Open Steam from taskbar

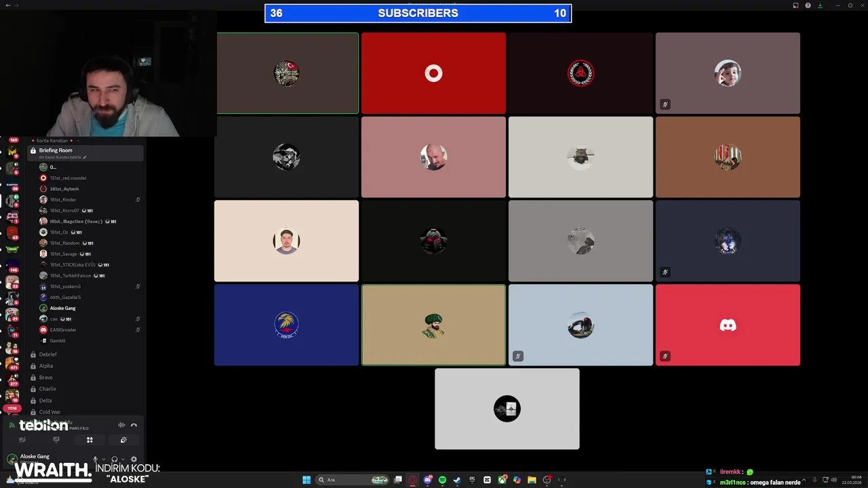click(x=457, y=480)
